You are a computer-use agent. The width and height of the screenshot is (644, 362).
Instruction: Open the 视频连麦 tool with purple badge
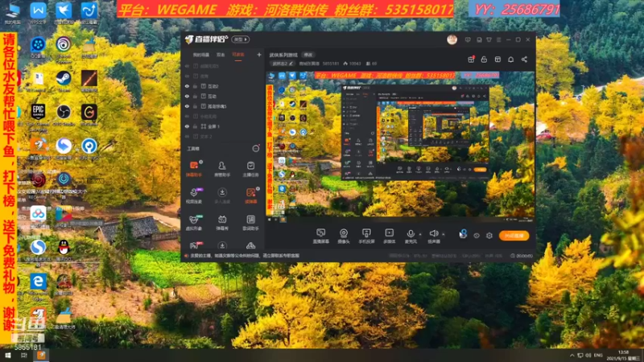tap(194, 195)
